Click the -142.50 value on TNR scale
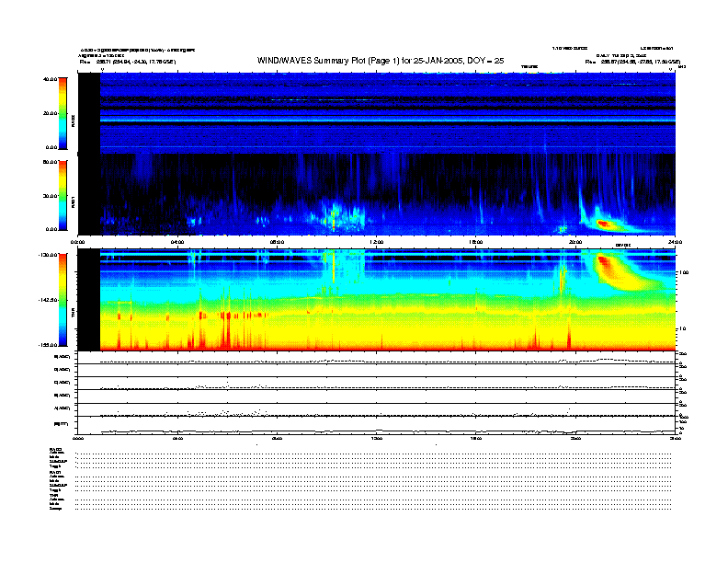This screenshot has width=728, height=563. 48,300
